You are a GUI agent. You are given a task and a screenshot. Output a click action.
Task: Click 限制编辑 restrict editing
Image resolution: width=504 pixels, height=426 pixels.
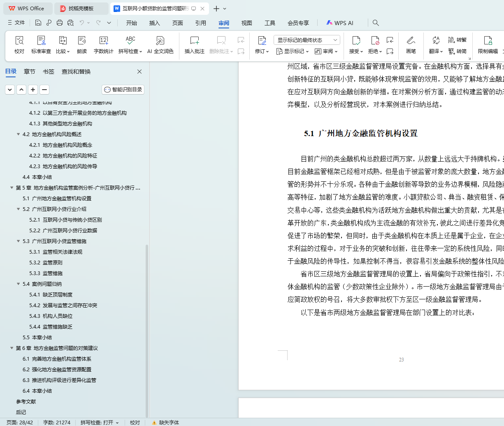coord(488,45)
